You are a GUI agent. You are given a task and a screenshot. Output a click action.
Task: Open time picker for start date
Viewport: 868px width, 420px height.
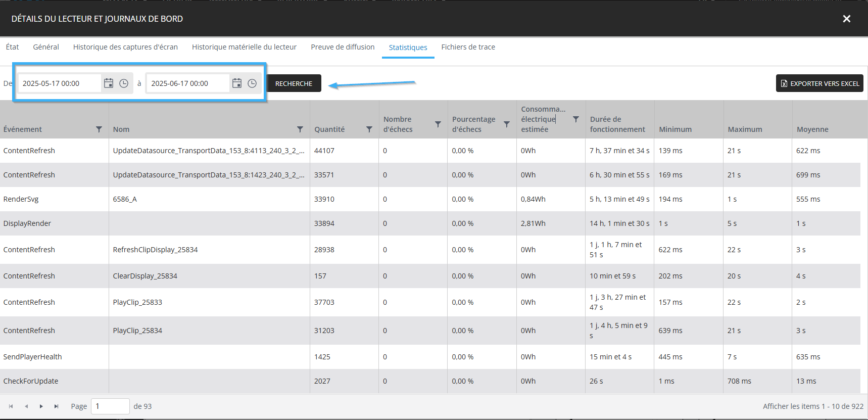pyautogui.click(x=124, y=83)
